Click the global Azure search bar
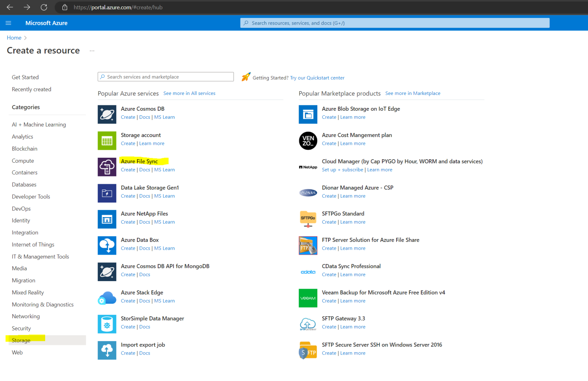Screen dimensions: 588x381 [394, 23]
